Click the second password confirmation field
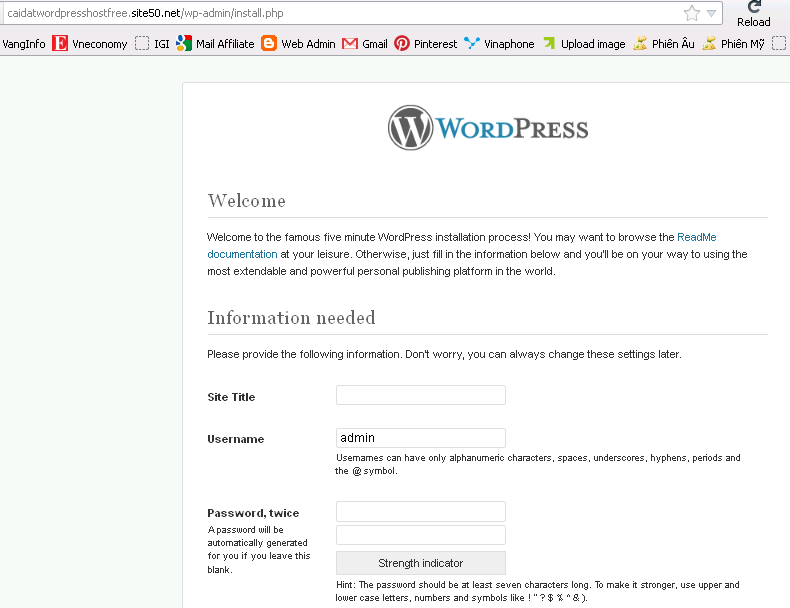The width and height of the screenshot is (790, 608). pos(421,535)
